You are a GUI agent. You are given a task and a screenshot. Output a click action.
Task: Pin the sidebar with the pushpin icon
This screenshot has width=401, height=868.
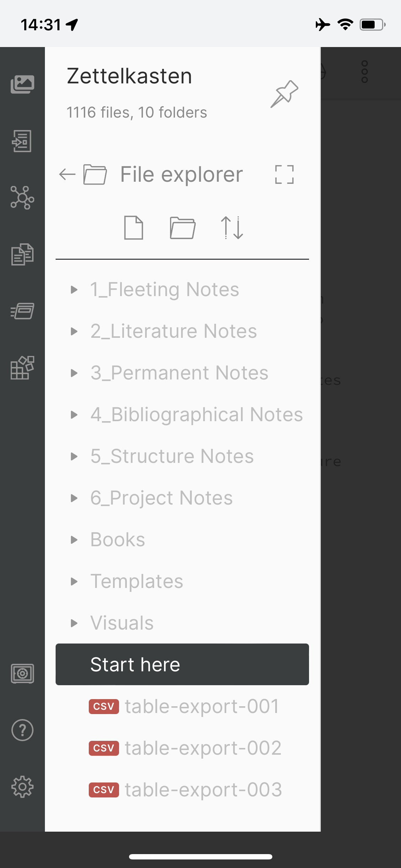tap(284, 94)
